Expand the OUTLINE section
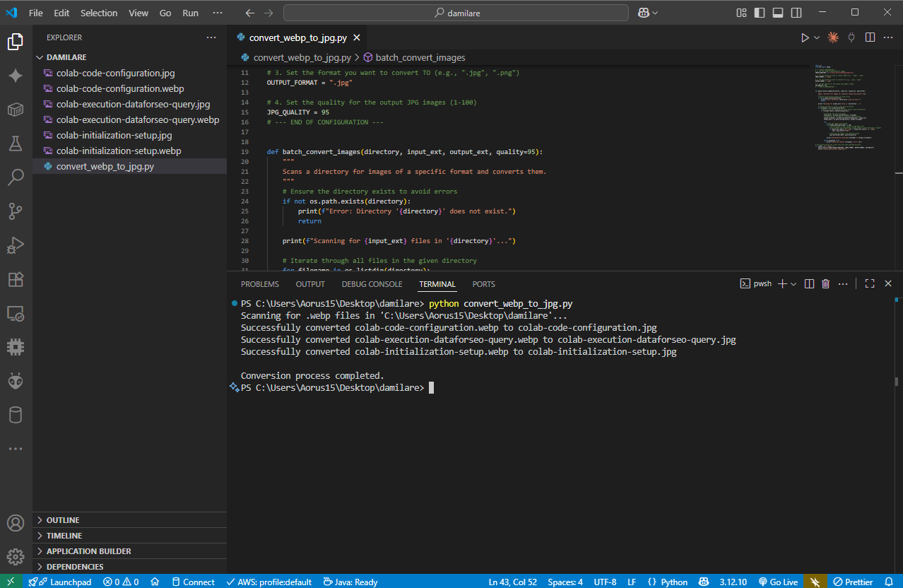 (63, 520)
